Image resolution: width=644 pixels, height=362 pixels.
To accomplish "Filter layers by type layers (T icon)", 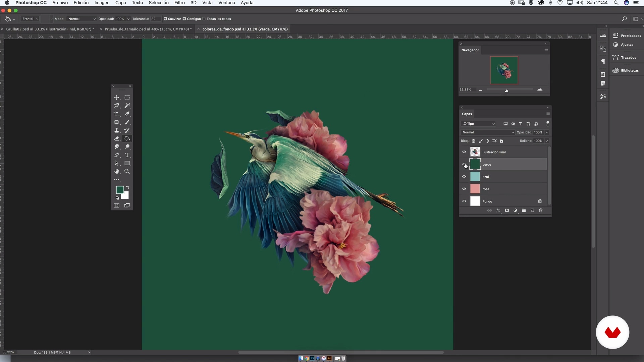I will coord(521,124).
